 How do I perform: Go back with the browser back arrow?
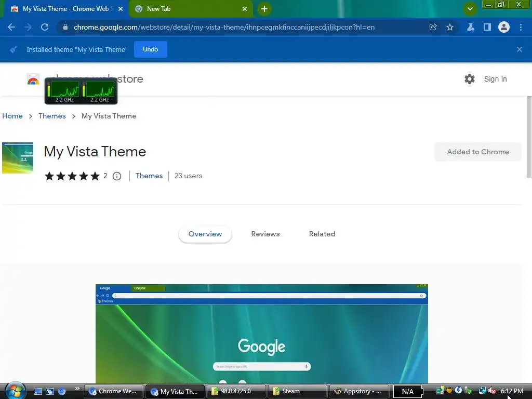11,27
